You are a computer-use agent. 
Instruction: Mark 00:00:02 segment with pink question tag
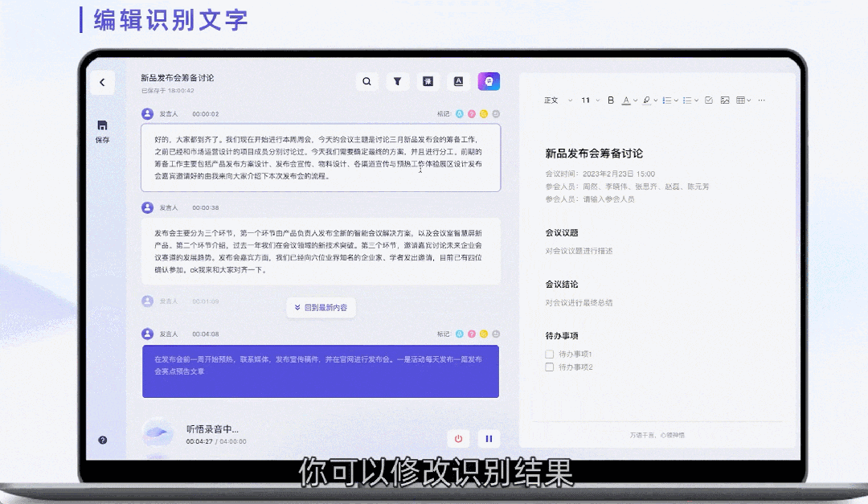472,114
